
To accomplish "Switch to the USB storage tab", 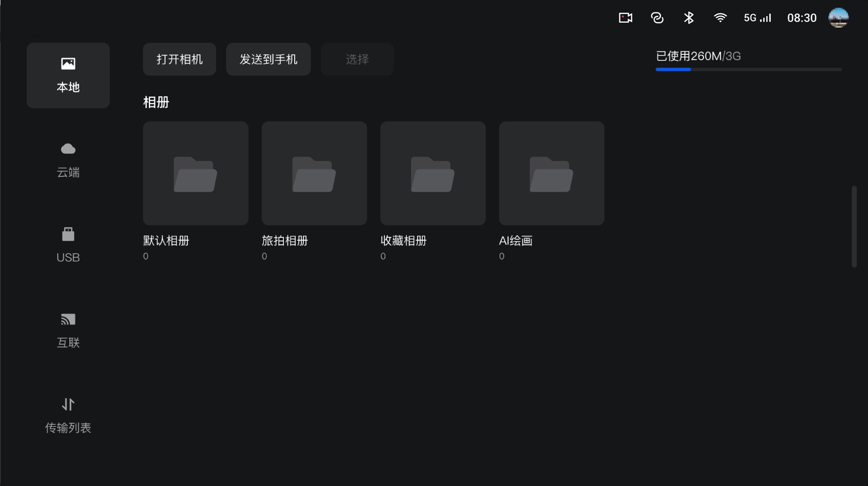I will coord(68,245).
